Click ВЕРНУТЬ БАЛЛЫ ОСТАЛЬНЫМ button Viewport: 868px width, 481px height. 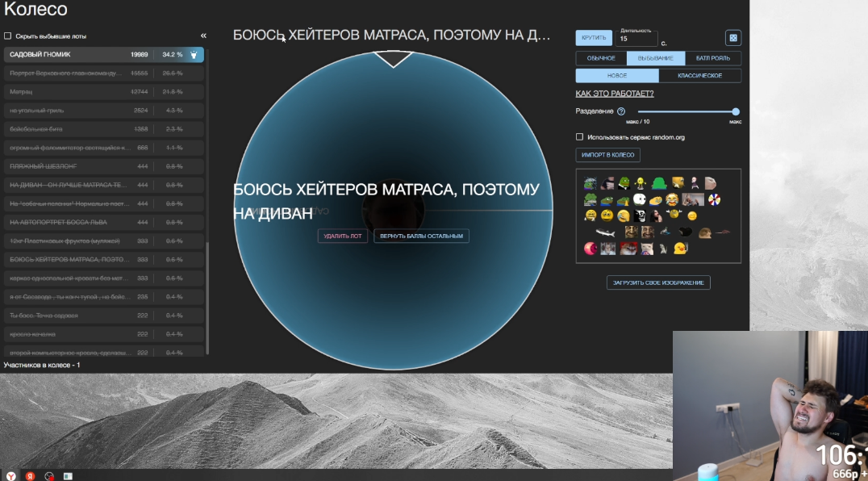(x=421, y=236)
